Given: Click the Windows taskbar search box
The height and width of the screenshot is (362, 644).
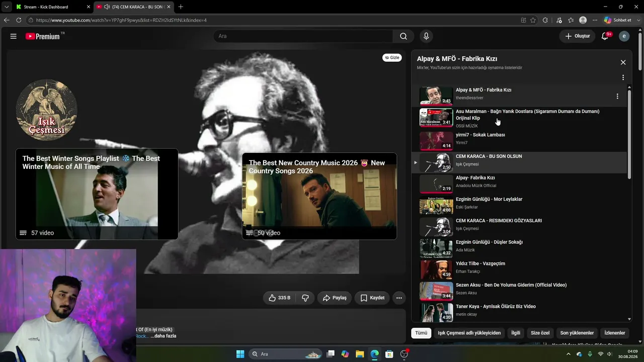Looking at the screenshot, I should pyautogui.click(x=286, y=354).
